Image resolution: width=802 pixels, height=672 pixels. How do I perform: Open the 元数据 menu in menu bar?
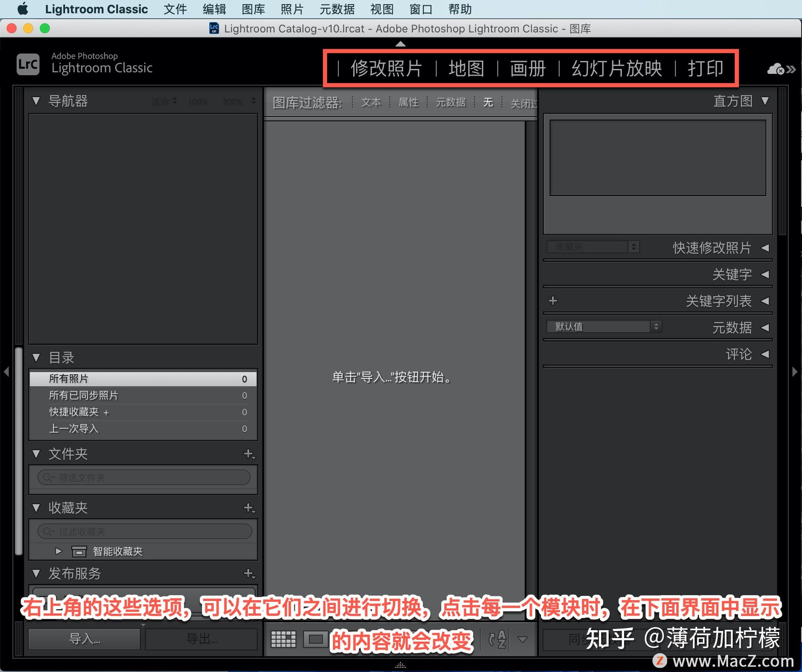coord(337,9)
